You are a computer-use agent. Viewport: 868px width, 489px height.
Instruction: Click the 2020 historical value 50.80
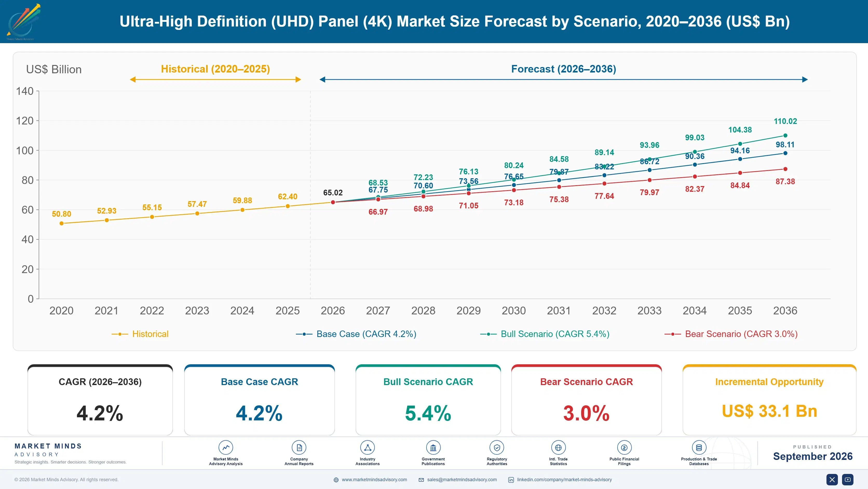[61, 214]
